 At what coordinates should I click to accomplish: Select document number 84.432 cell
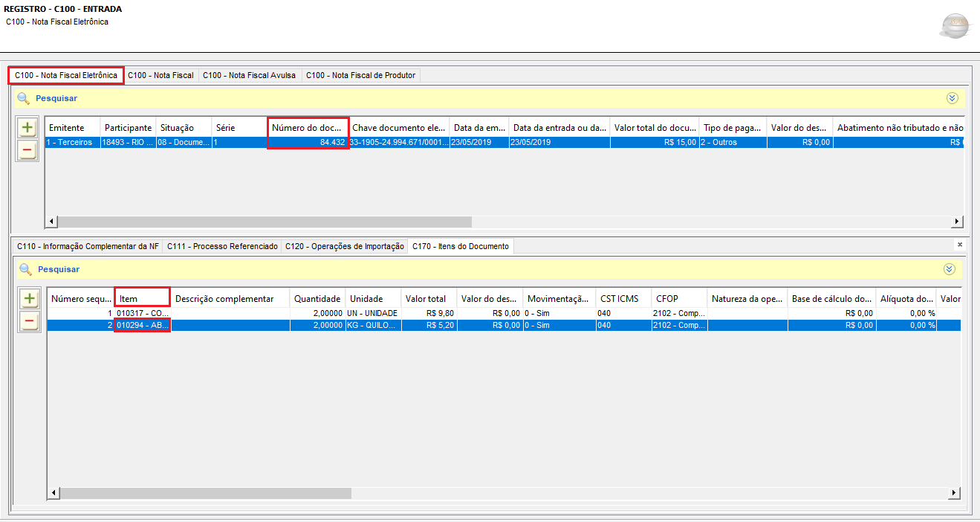click(x=308, y=142)
